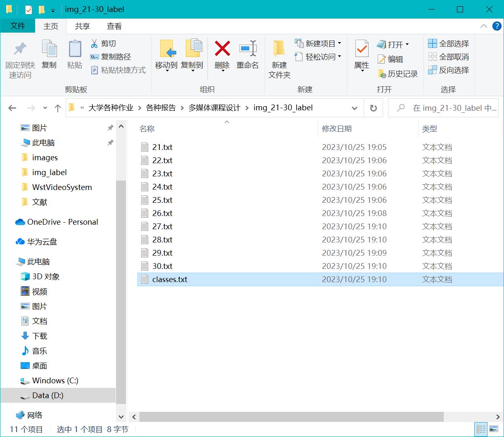Click 编辑 edit command
504x437 pixels.
pos(390,59)
